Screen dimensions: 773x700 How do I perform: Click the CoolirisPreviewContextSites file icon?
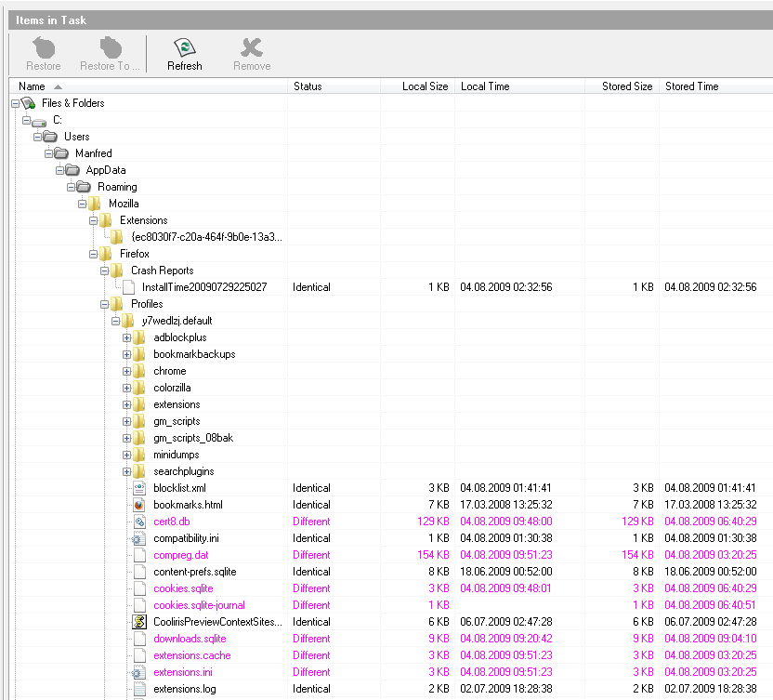(x=139, y=622)
